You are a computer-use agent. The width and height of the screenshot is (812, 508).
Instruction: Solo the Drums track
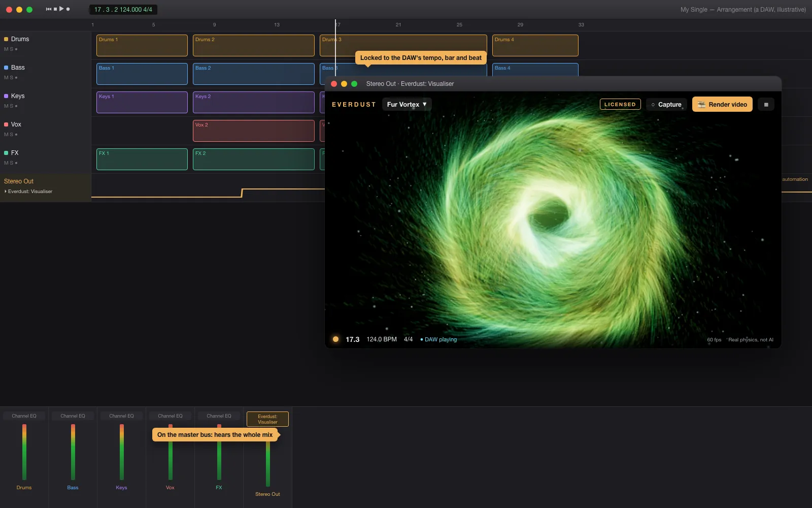[x=12, y=49]
